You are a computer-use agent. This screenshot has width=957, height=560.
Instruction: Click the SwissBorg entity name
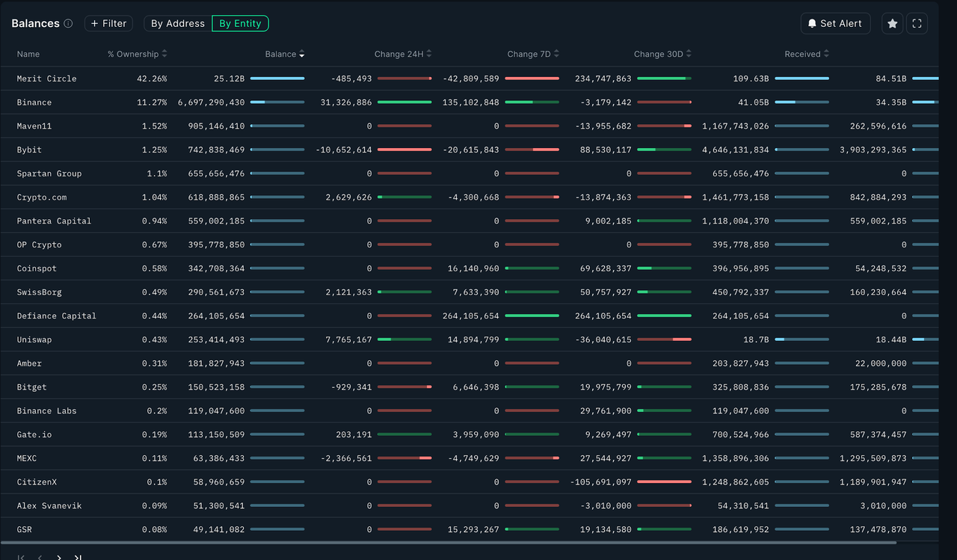pyautogui.click(x=40, y=292)
